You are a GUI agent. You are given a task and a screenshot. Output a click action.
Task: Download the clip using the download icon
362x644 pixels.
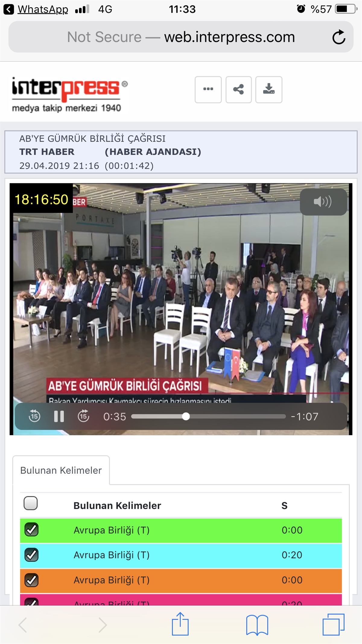269,89
